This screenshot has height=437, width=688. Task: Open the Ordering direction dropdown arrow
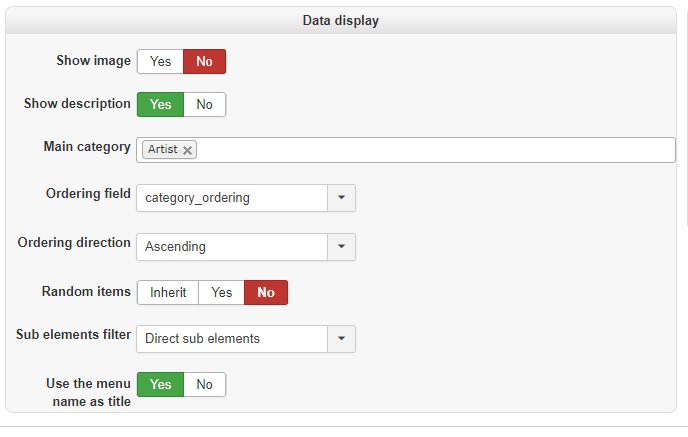pyautogui.click(x=341, y=246)
